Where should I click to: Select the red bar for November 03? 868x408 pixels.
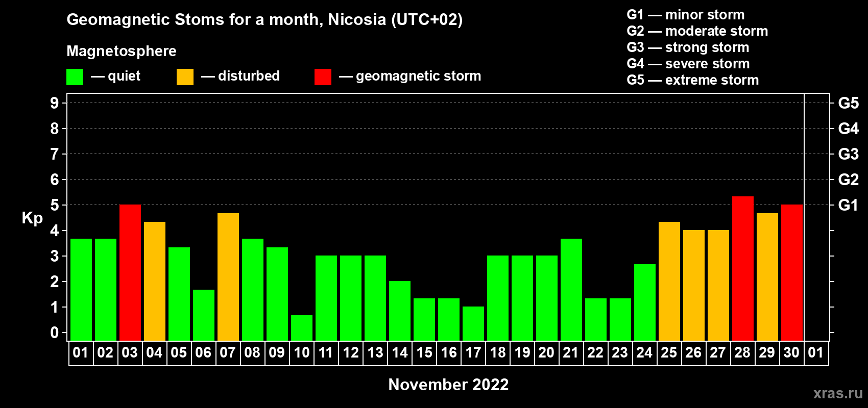point(130,272)
